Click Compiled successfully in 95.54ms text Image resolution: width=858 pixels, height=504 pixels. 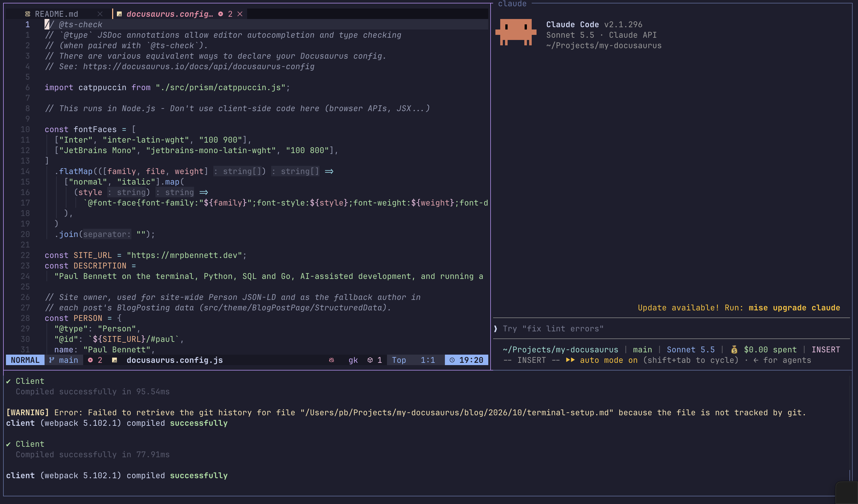[x=92, y=392]
